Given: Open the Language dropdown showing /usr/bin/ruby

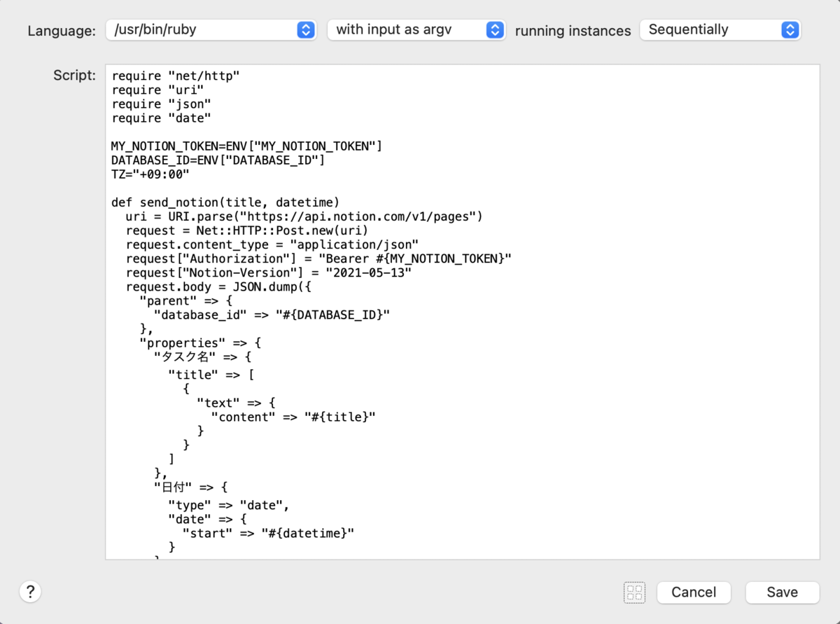Looking at the screenshot, I should coord(211,29).
